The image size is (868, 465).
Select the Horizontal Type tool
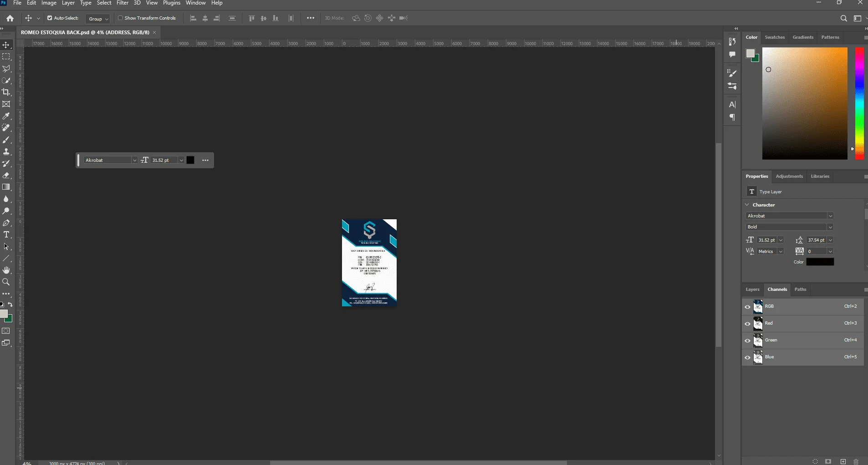6,235
